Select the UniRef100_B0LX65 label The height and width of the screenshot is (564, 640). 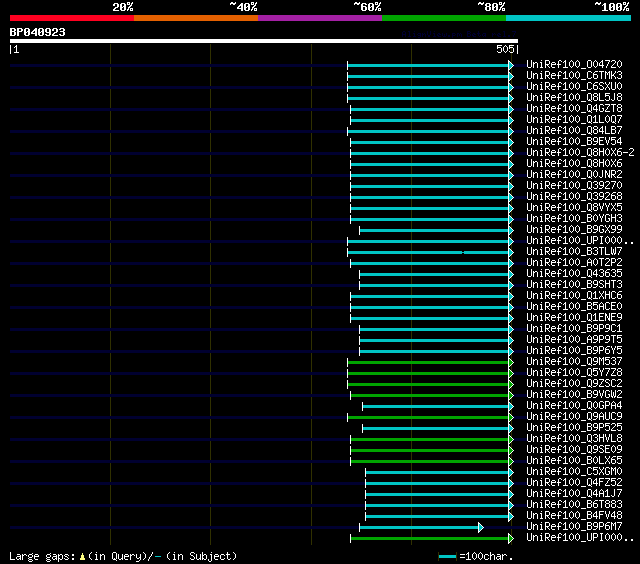point(574,461)
